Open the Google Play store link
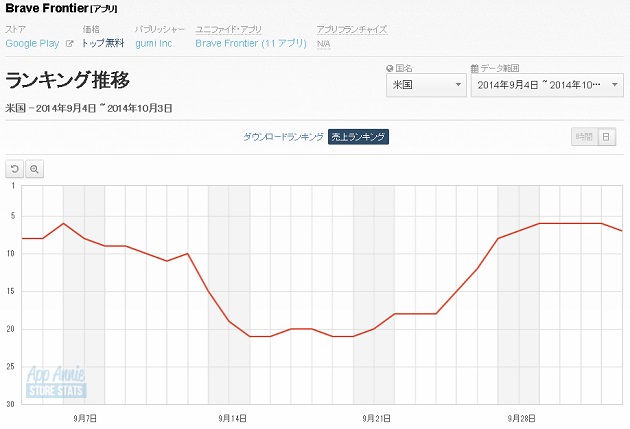Screen dimensions: 630x429 (x=33, y=44)
